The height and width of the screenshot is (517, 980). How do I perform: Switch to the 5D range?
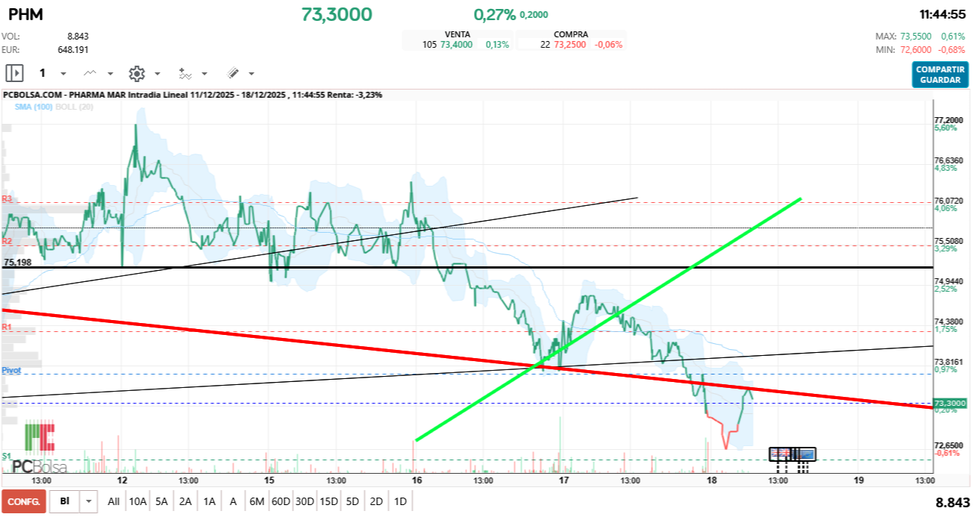pos(352,501)
